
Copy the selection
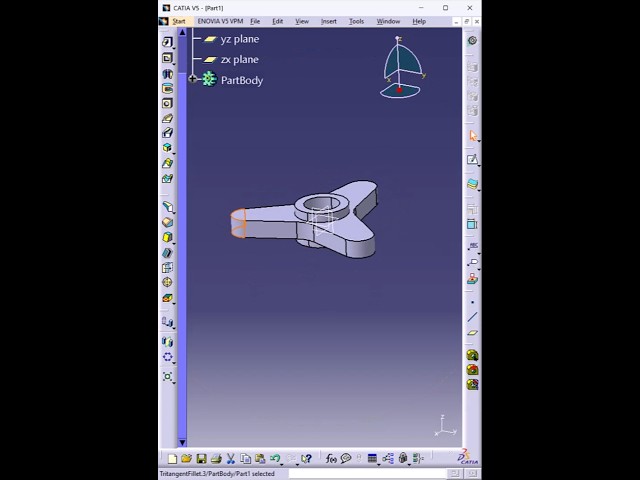tap(245, 459)
